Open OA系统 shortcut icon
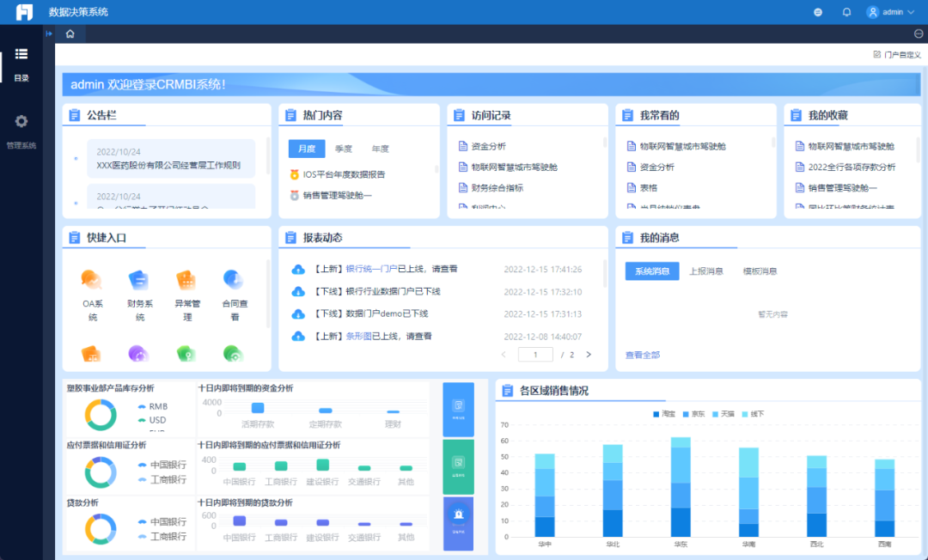Viewport: 928px width, 560px height. pyautogui.click(x=92, y=280)
